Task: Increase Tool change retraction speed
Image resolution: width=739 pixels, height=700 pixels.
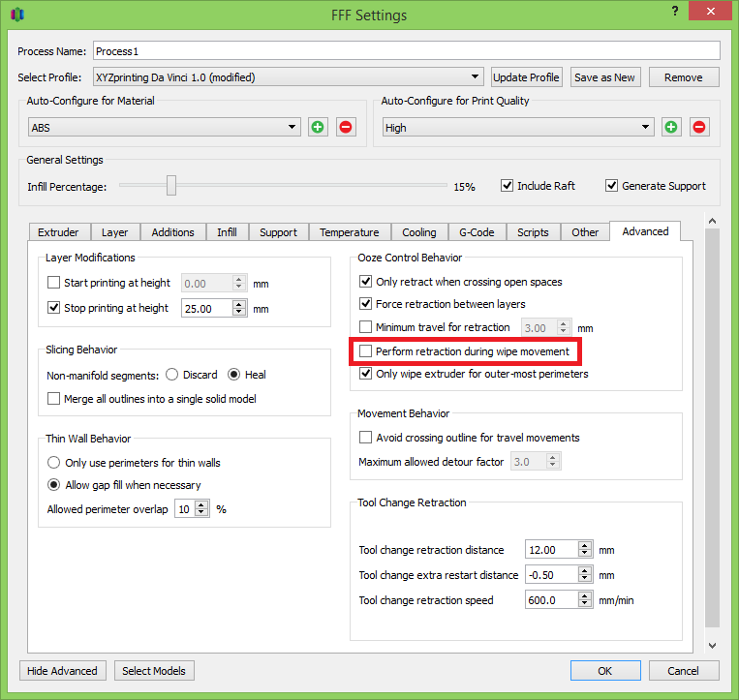Action: point(585,595)
